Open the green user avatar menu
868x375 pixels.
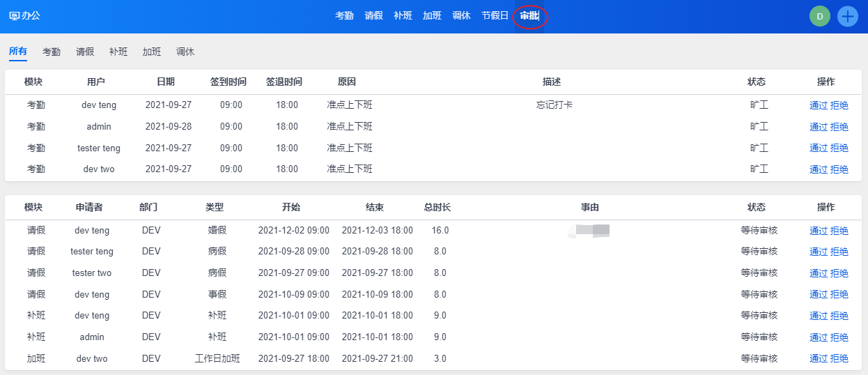tap(820, 16)
